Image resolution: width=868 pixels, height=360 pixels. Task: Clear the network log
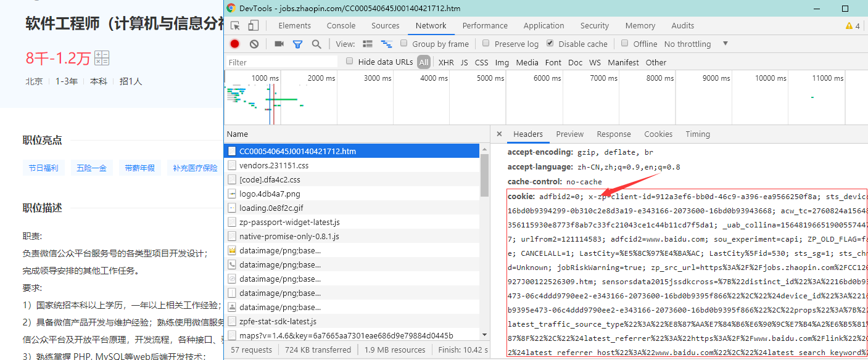[x=254, y=44]
